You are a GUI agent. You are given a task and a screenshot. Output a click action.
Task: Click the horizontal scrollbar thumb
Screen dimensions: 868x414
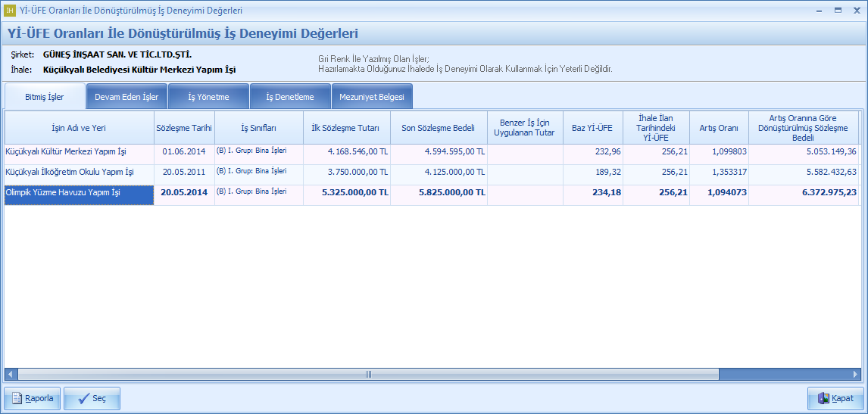[x=368, y=374]
